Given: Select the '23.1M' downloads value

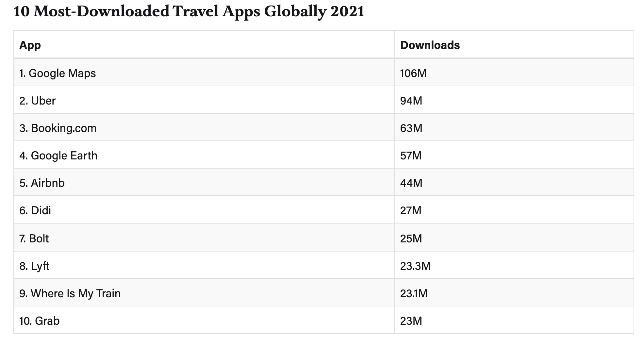Looking at the screenshot, I should (414, 293).
